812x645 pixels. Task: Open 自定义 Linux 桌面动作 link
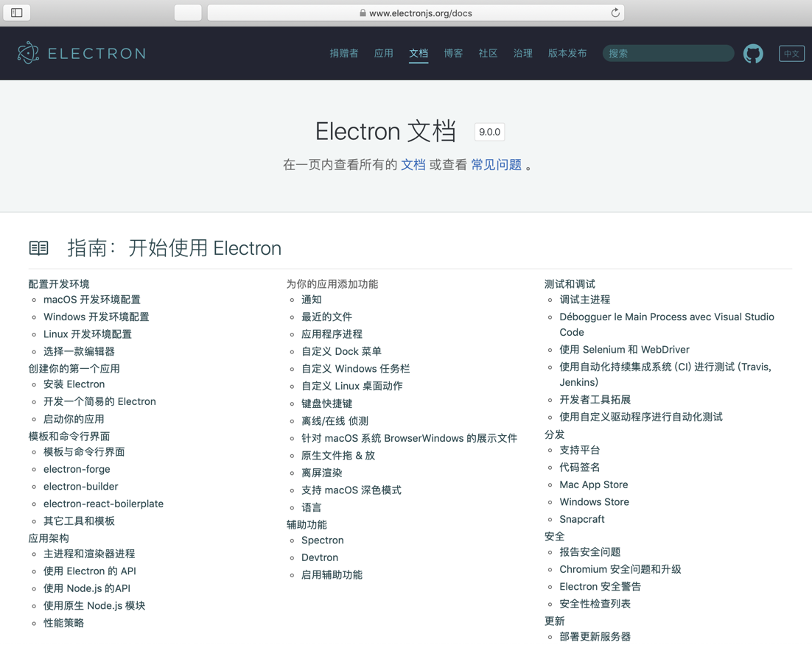point(352,386)
